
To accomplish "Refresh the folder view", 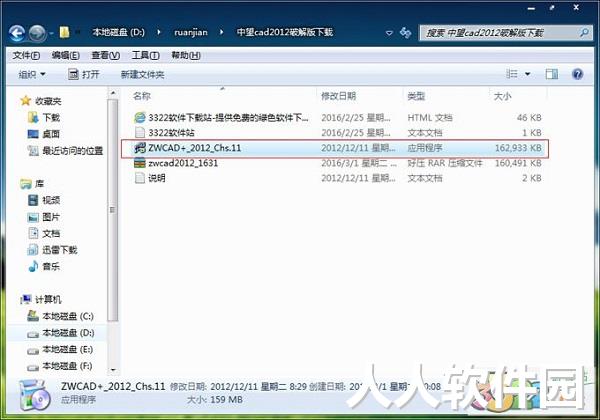I will [405, 33].
